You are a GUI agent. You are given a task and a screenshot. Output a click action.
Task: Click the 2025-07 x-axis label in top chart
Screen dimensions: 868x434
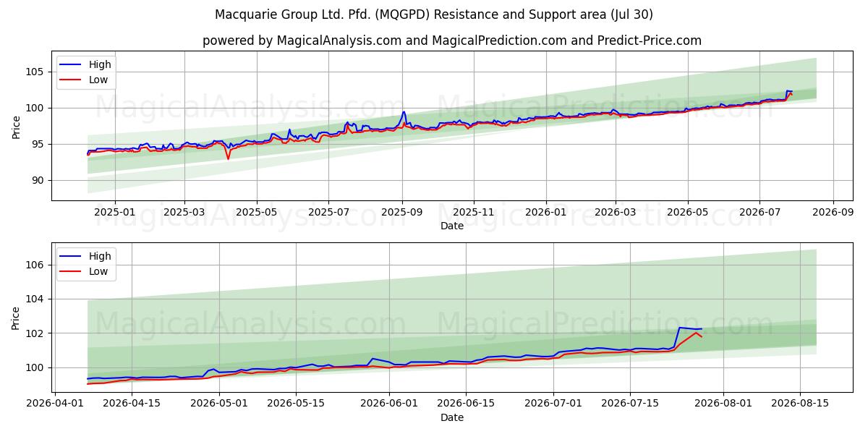tap(328, 213)
